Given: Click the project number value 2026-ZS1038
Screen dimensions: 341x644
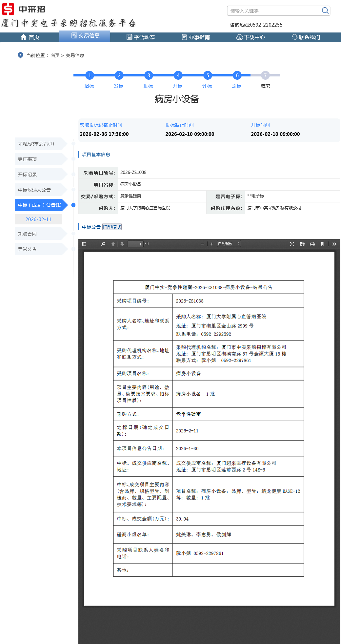Looking at the screenshot, I should click(x=133, y=172).
